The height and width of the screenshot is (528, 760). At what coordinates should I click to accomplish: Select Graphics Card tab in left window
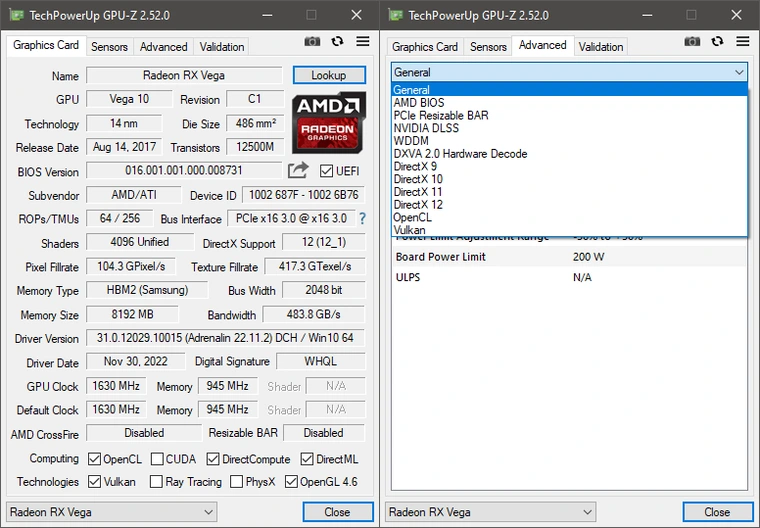(46, 46)
